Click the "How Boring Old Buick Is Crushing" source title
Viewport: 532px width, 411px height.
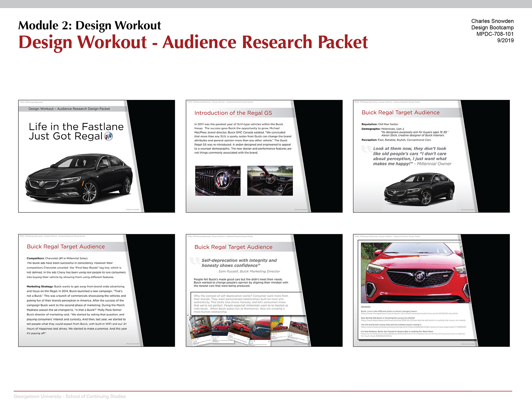pos(388,318)
